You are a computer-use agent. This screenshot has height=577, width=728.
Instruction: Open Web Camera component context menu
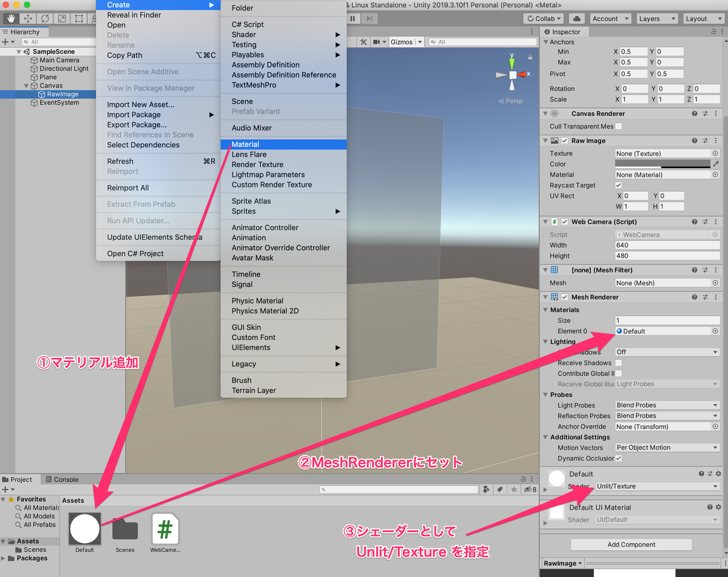tap(716, 222)
